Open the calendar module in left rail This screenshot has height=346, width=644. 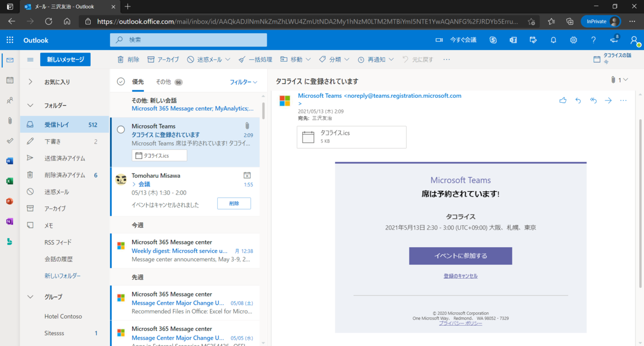10,80
